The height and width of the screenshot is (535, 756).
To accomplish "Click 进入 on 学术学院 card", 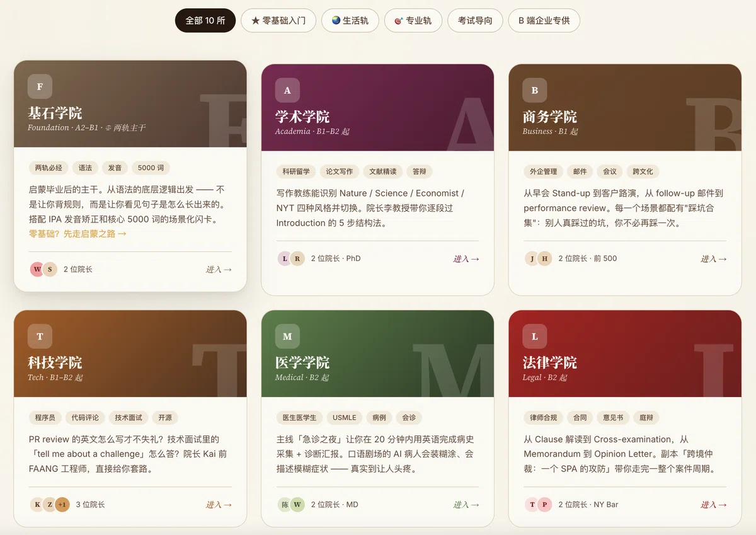I will click(466, 258).
